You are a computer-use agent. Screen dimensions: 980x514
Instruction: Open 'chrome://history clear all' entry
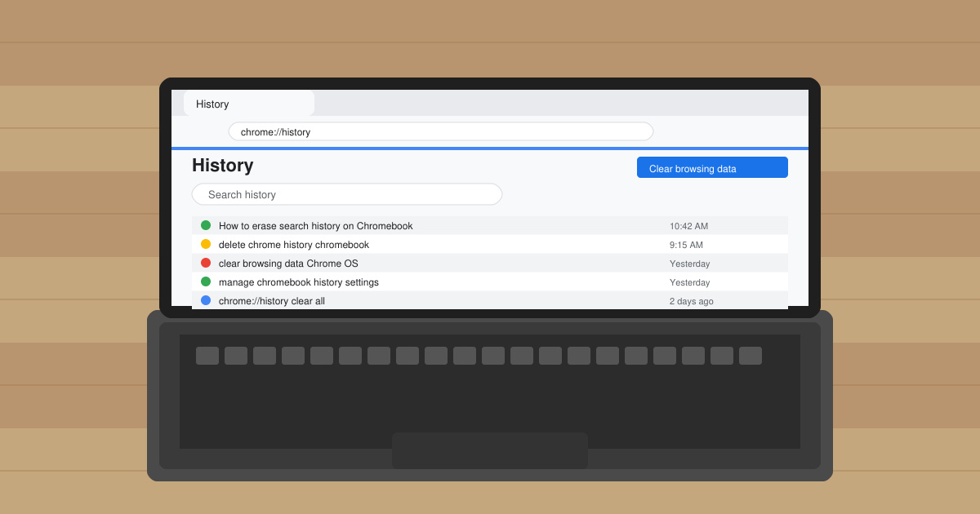[x=490, y=300]
